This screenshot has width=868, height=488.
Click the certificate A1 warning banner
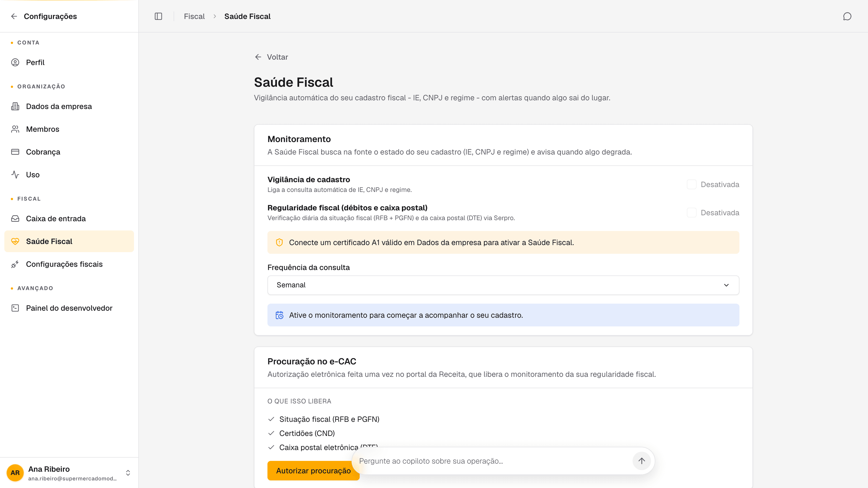pos(503,242)
